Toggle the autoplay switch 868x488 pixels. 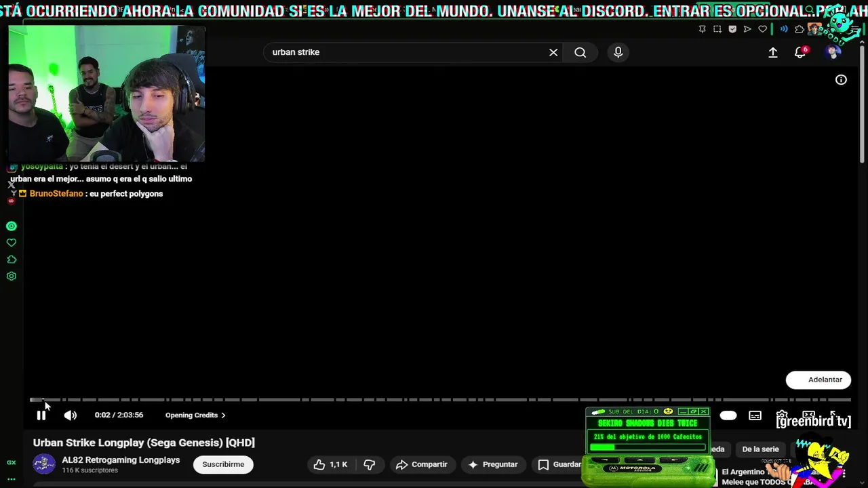[728, 415]
